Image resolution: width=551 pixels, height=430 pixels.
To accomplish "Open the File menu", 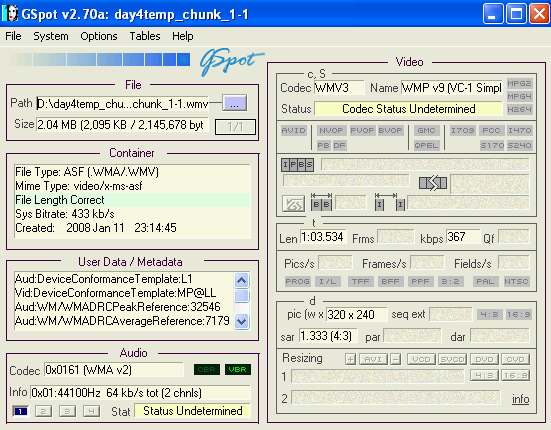I will [x=13, y=36].
